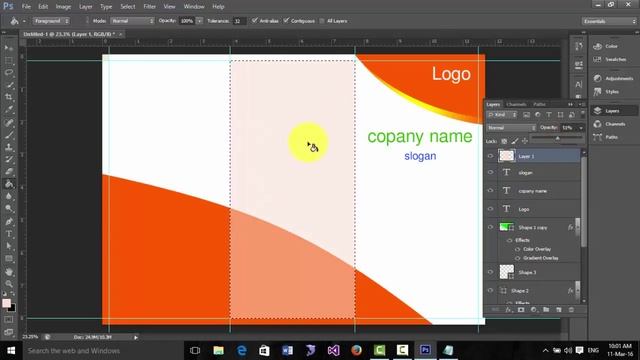Select the Rectangular Marquee tool
The height and width of the screenshot is (360, 640).
pos(9,60)
